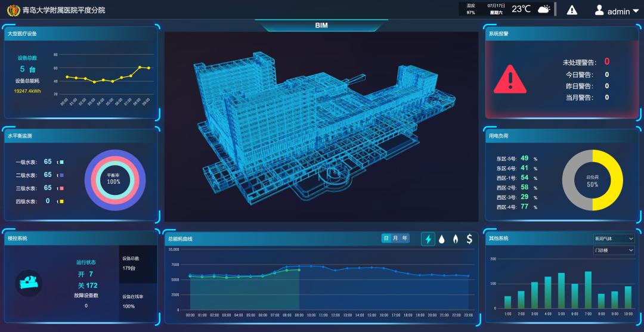This screenshot has width=644, height=332.
Task: Click the 设备在线率 100% value
Action: (129, 306)
